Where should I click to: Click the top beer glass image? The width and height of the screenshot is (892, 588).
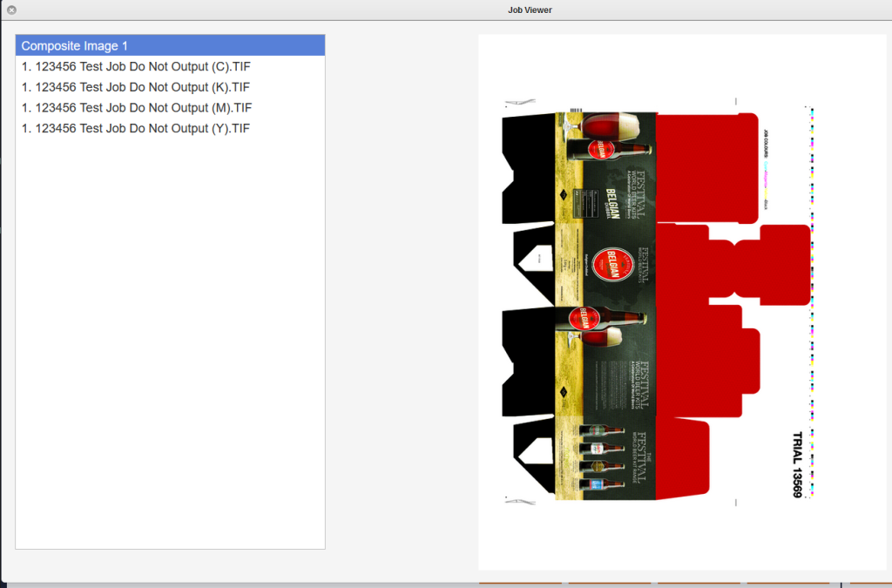610,125
